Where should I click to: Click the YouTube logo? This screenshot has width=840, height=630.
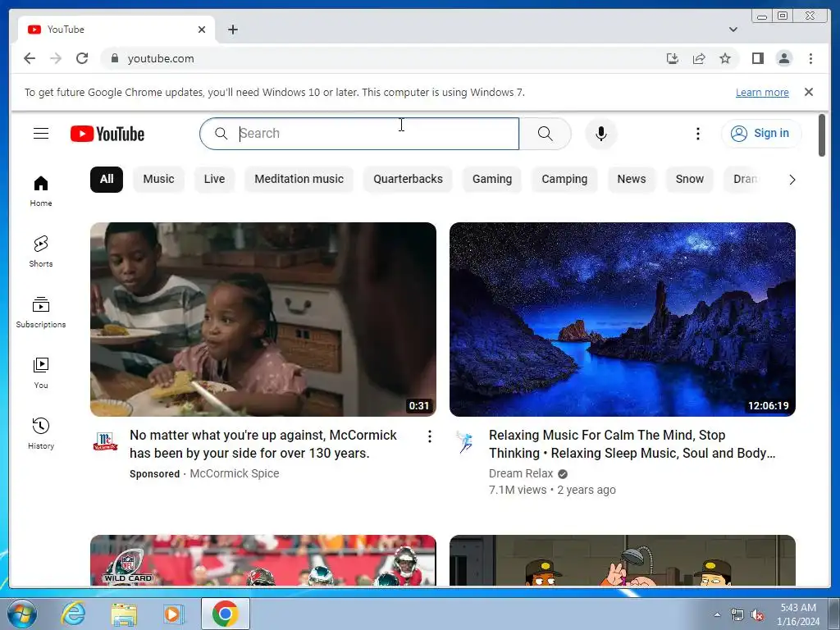point(107,134)
